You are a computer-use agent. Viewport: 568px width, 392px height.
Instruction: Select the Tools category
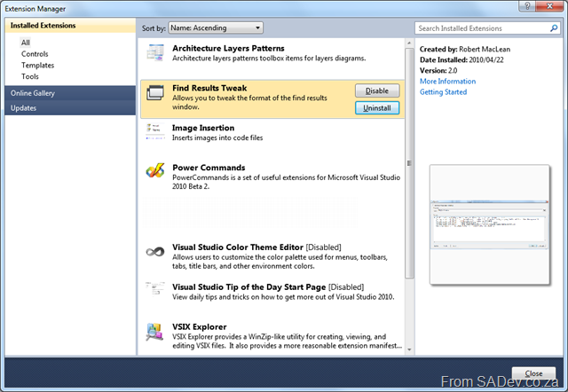click(32, 77)
